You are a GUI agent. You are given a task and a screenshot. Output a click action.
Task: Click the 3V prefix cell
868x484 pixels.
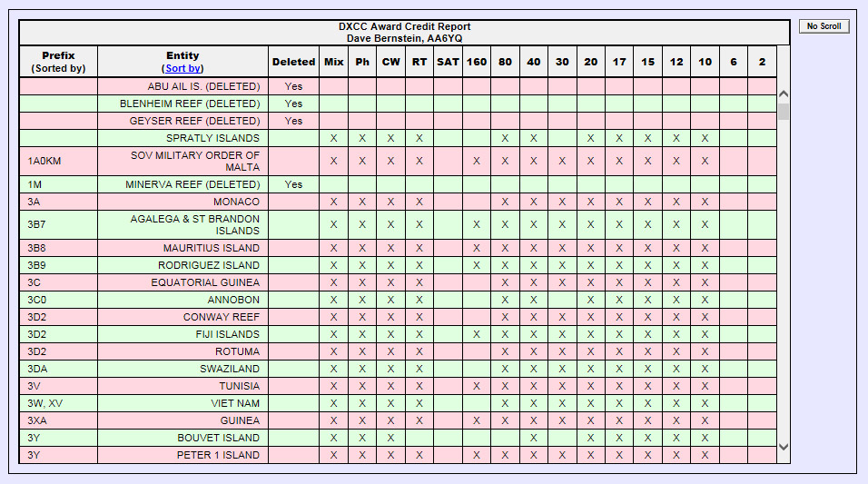point(58,385)
